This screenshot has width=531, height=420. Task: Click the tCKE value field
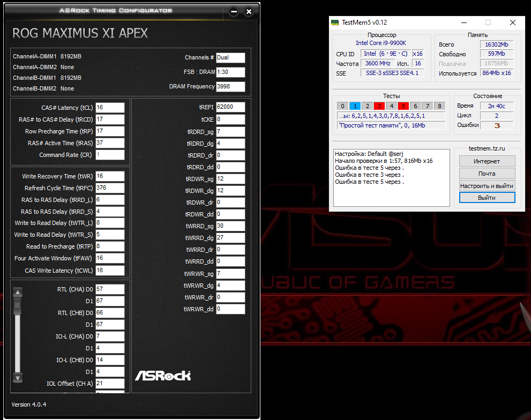(x=230, y=119)
